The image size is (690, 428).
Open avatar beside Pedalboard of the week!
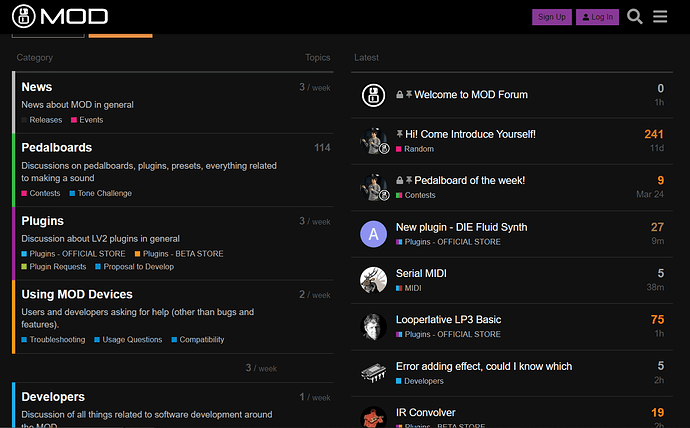(x=373, y=187)
